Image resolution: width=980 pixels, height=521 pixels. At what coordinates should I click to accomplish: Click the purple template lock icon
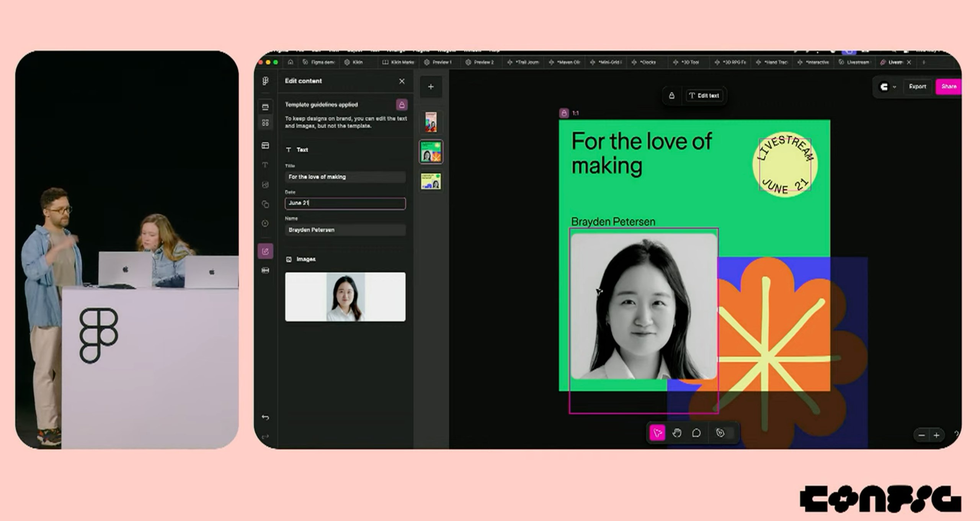pyautogui.click(x=402, y=105)
